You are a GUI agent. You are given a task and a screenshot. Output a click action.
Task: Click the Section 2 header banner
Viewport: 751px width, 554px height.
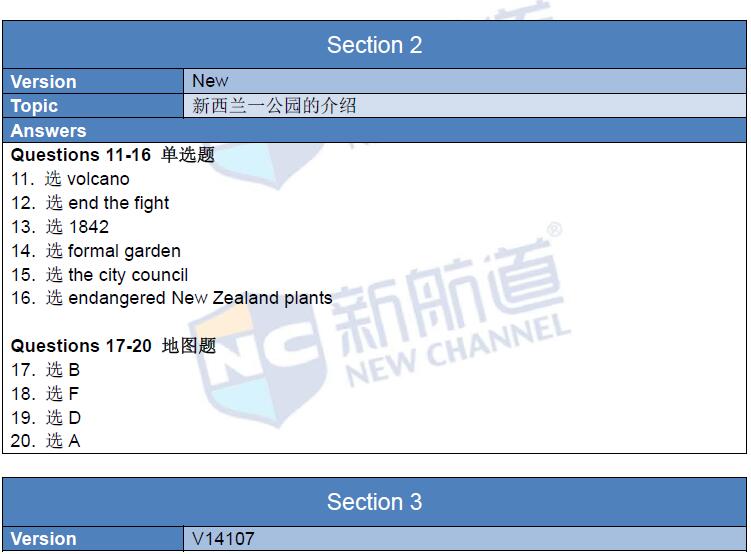click(x=375, y=45)
